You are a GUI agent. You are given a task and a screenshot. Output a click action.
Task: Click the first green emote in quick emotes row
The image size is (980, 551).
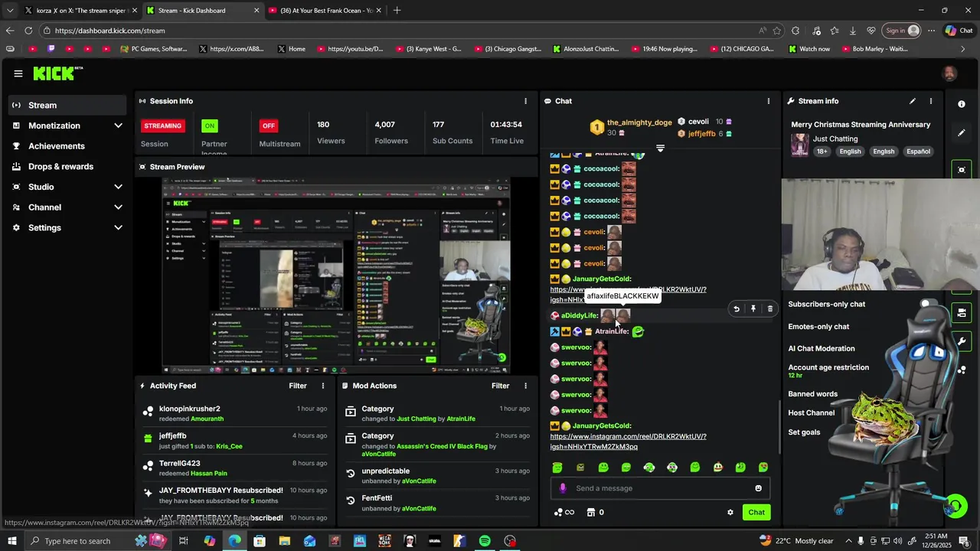point(557,468)
